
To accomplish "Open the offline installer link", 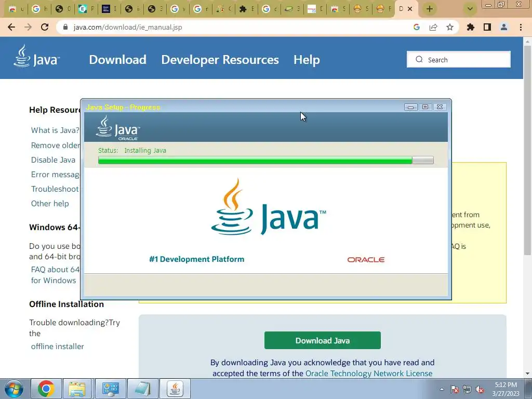I will 57,347.
